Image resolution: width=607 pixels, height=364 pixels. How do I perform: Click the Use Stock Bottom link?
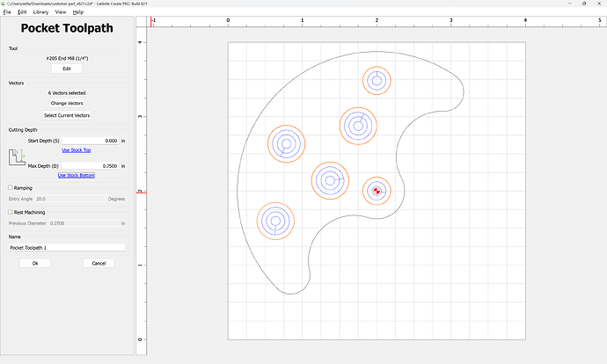[x=77, y=175]
